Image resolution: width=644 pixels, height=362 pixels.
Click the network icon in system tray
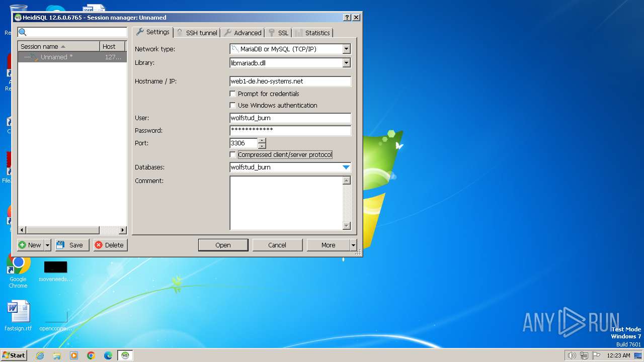click(584, 355)
